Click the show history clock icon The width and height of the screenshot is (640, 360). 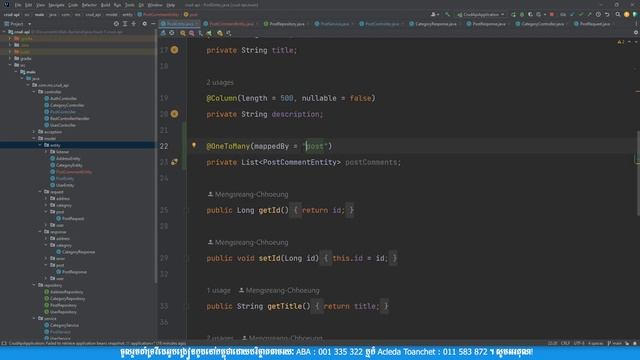point(598,15)
